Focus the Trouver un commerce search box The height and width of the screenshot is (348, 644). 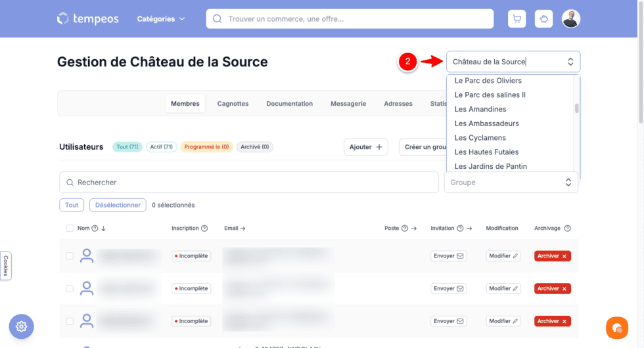tap(350, 19)
